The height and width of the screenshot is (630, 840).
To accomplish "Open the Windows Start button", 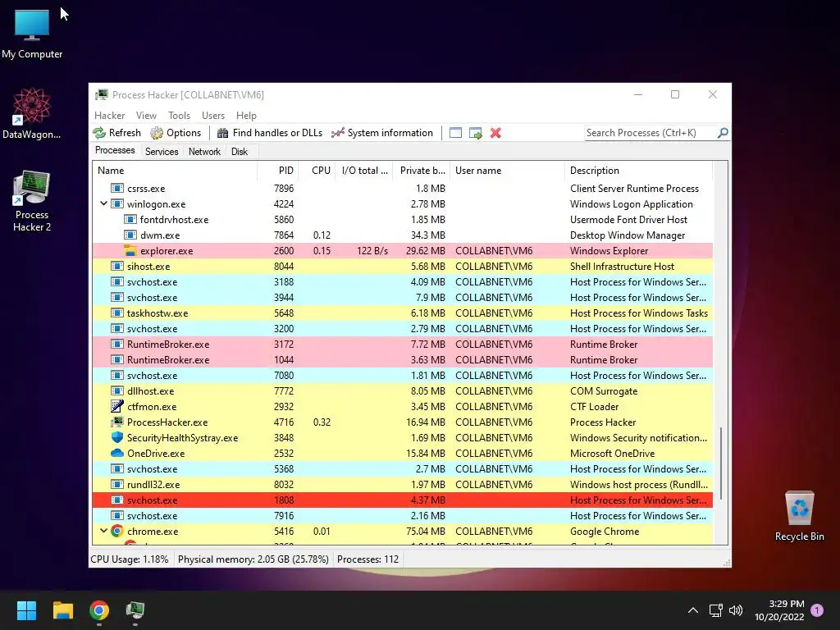I will (26, 610).
